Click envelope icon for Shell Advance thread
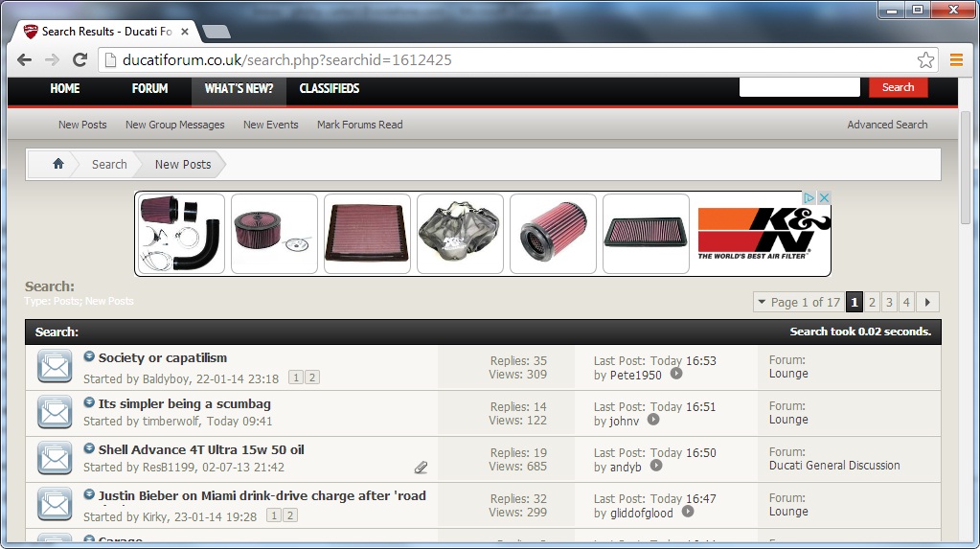Viewport: 980px width, 549px height. 55,459
